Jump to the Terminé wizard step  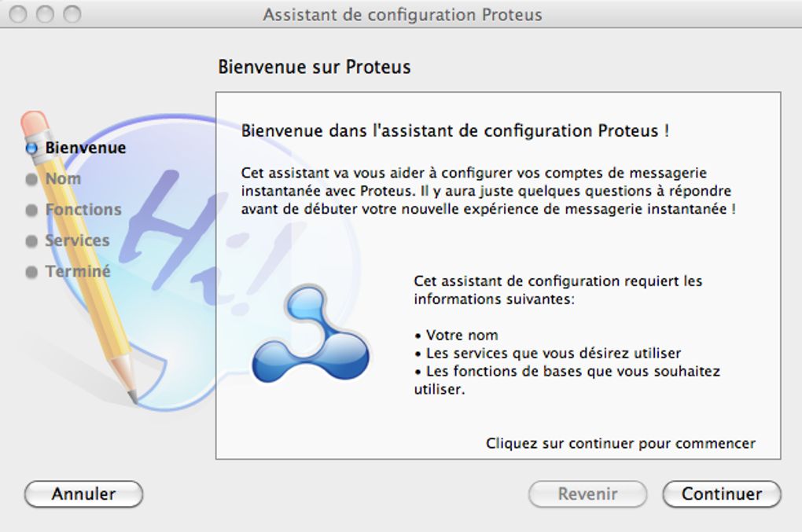[78, 271]
